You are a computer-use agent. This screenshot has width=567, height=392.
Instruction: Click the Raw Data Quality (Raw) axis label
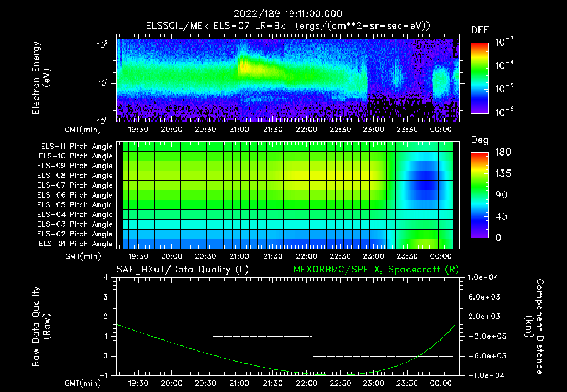point(41,327)
